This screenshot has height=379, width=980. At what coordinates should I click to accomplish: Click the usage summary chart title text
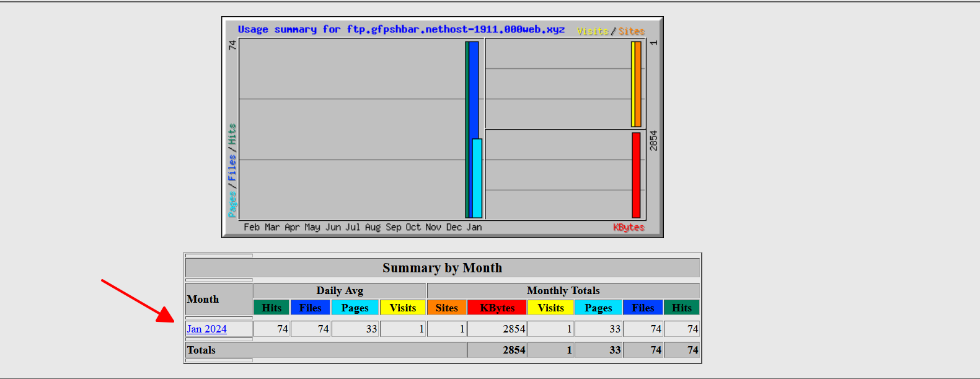(401, 29)
